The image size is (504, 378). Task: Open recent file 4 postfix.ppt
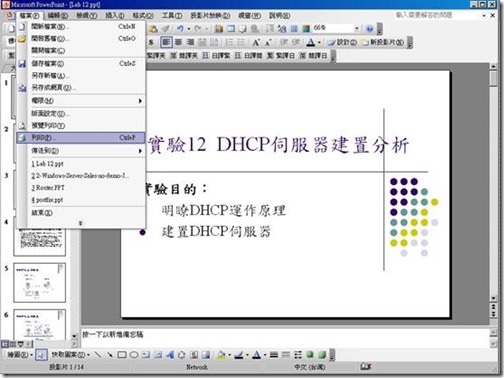pyautogui.click(x=81, y=200)
